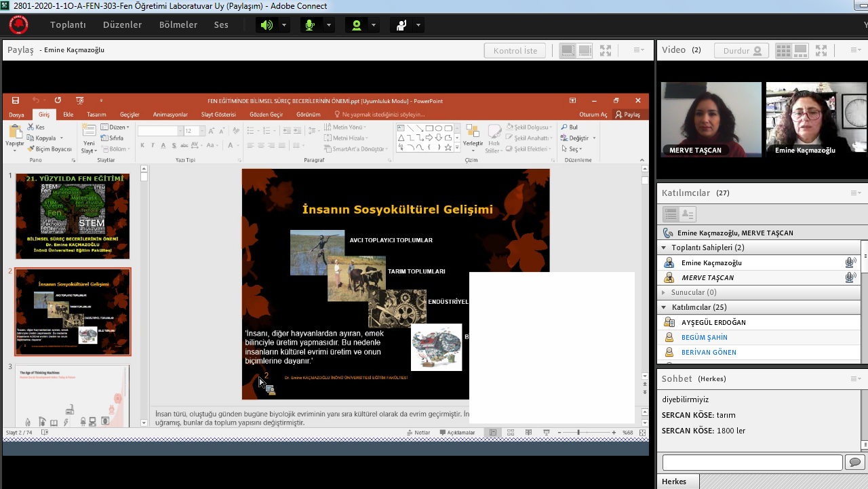Open the Bölmeler menu
The width and height of the screenshot is (868, 489).
click(x=178, y=25)
